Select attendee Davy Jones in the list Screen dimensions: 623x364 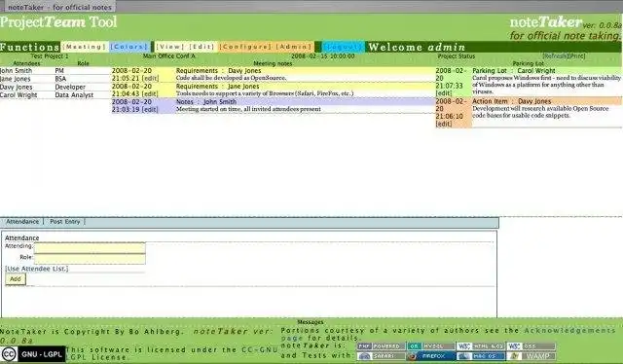coord(16,87)
